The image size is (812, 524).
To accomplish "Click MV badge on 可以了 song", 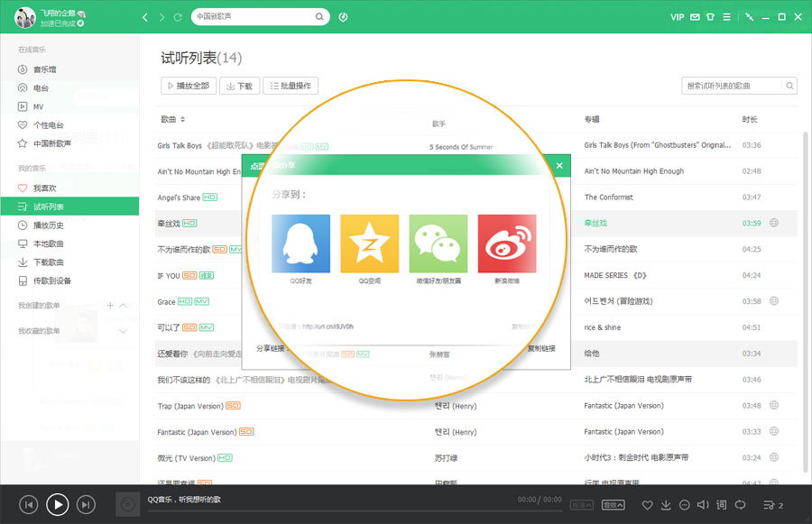I will pyautogui.click(x=206, y=327).
